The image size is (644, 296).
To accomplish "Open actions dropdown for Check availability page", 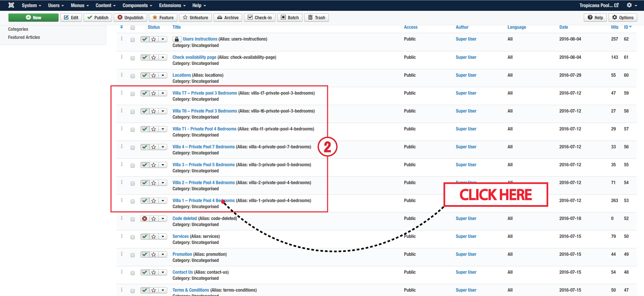I will point(163,57).
